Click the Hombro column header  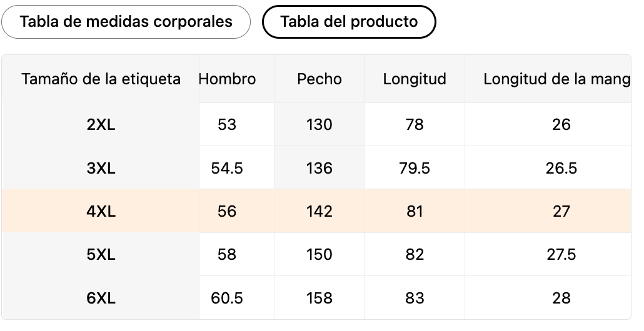point(228,79)
